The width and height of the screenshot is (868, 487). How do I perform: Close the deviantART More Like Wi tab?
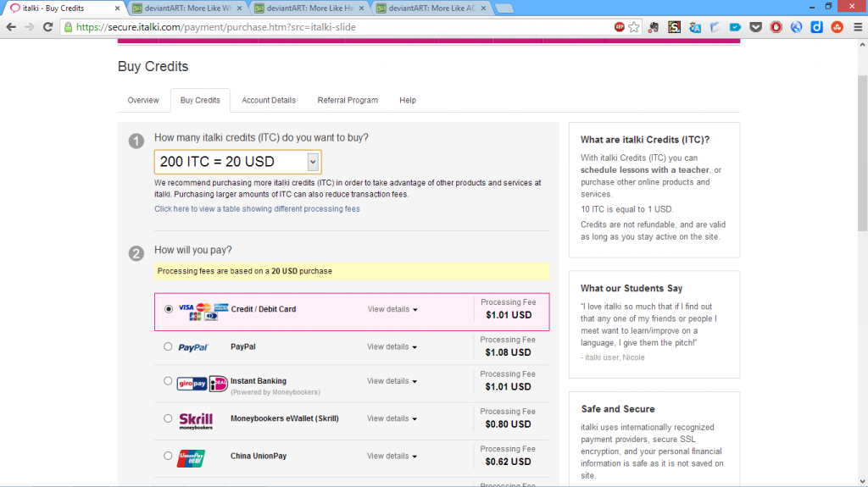click(x=239, y=8)
